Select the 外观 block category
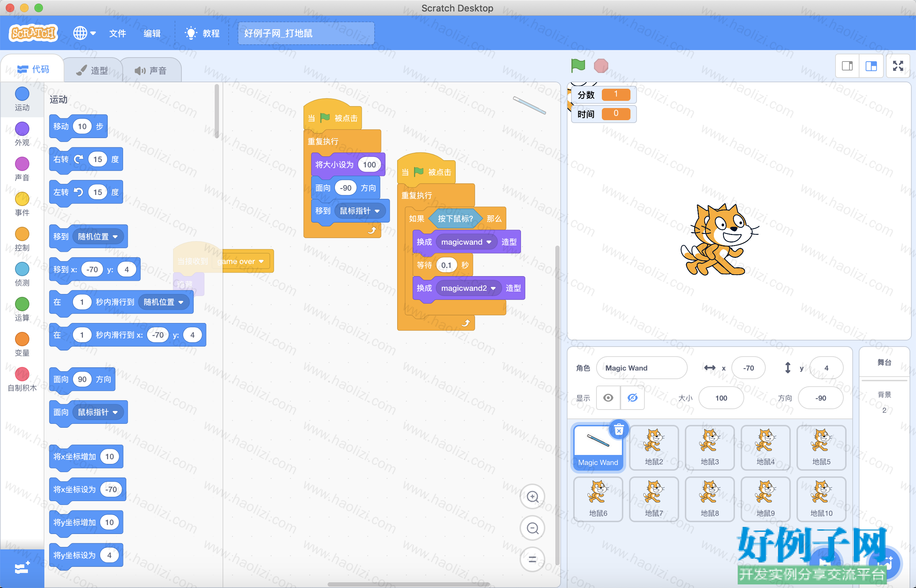 point(22,134)
